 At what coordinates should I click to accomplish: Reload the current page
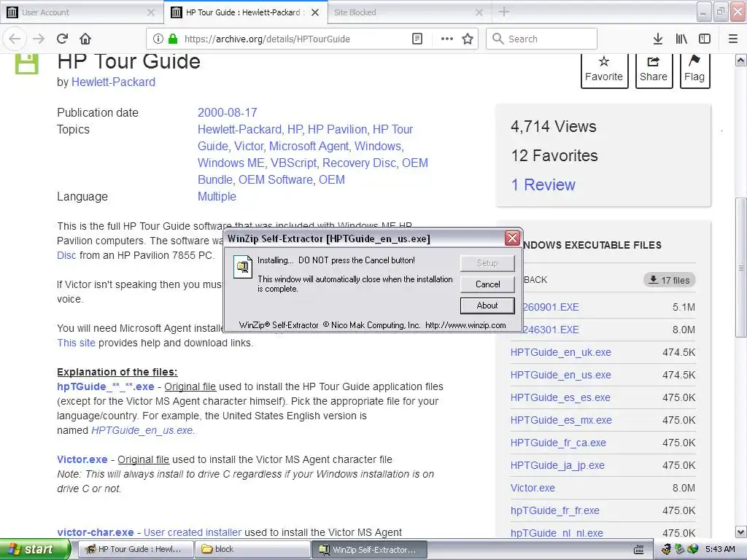click(x=62, y=39)
